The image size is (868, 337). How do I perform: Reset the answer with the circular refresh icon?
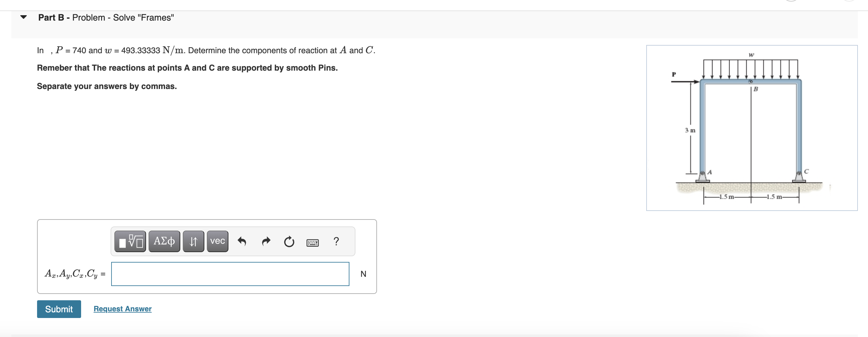pos(289,241)
